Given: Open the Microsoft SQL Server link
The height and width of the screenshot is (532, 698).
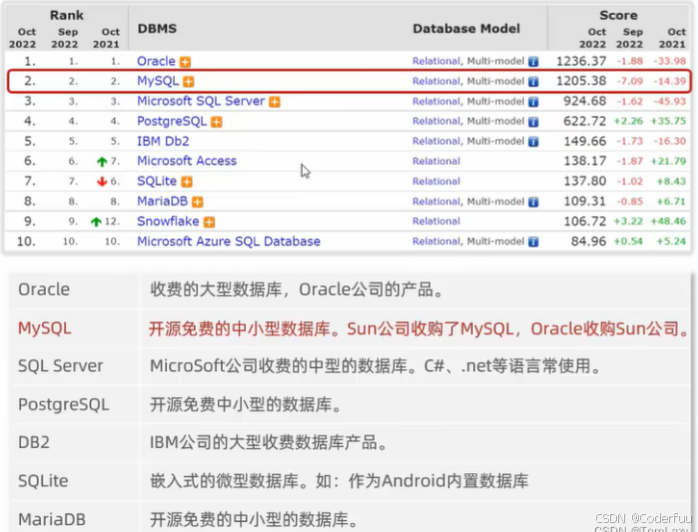Looking at the screenshot, I should point(201,101).
